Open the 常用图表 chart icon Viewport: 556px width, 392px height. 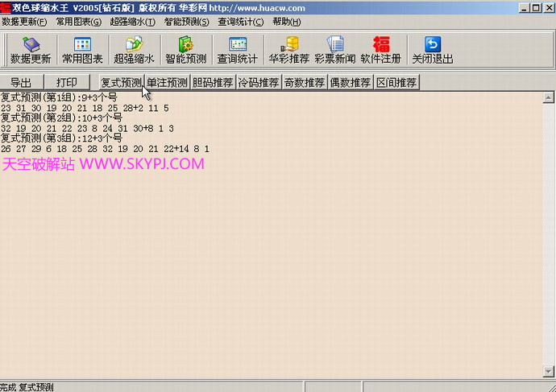(x=82, y=45)
